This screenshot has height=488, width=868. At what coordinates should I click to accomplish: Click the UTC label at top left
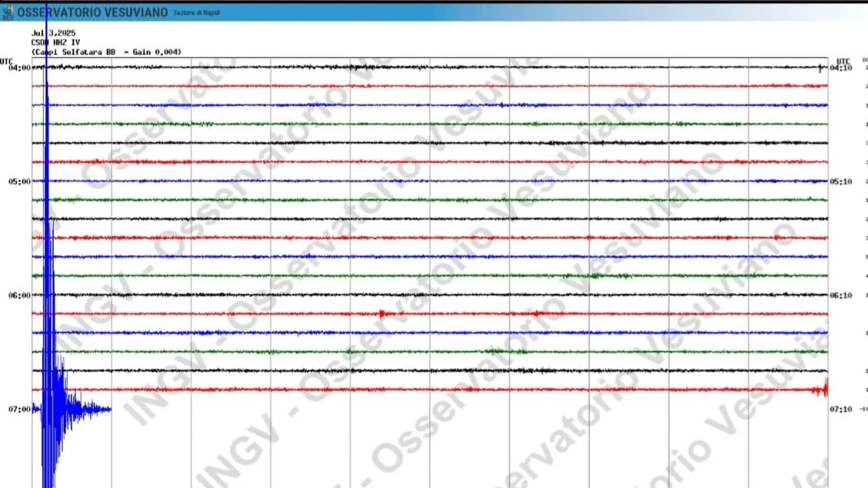point(6,61)
